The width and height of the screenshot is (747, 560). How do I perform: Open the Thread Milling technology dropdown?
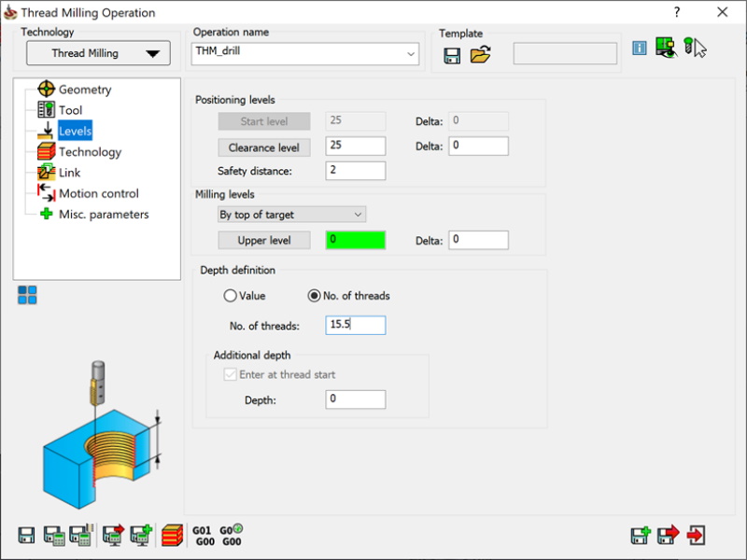(x=98, y=53)
